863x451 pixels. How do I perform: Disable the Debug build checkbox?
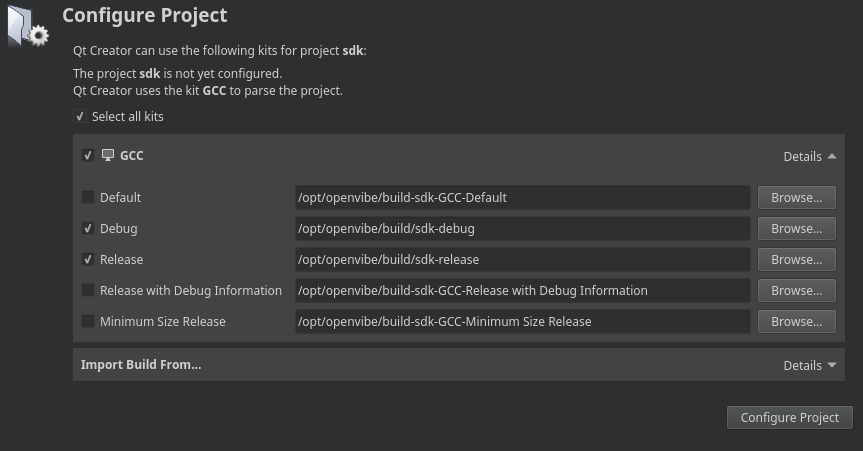point(88,229)
